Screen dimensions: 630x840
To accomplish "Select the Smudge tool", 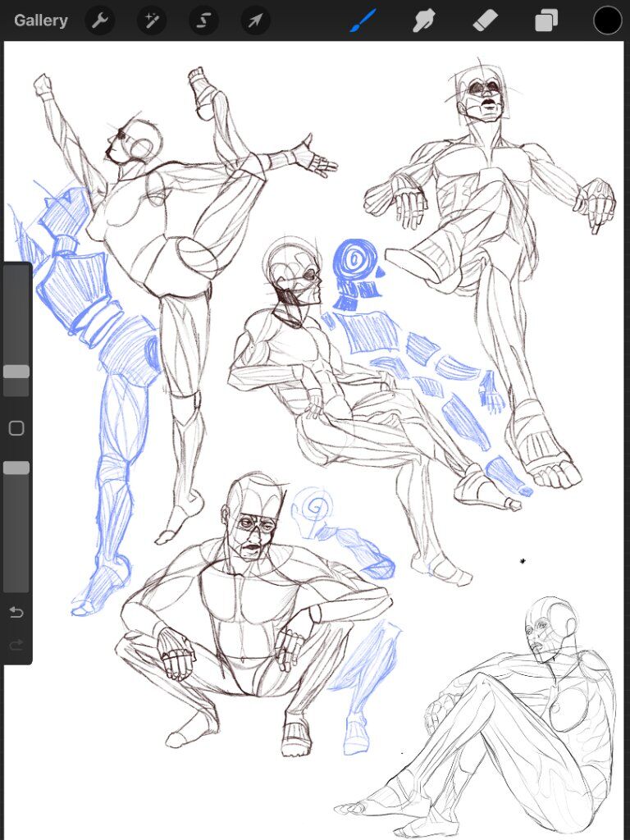I will click(424, 21).
